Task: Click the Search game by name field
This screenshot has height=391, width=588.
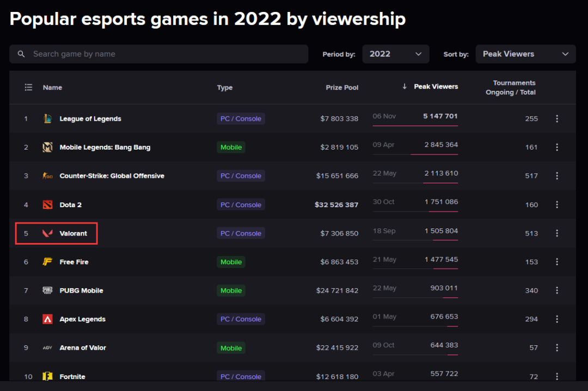Action: click(158, 54)
